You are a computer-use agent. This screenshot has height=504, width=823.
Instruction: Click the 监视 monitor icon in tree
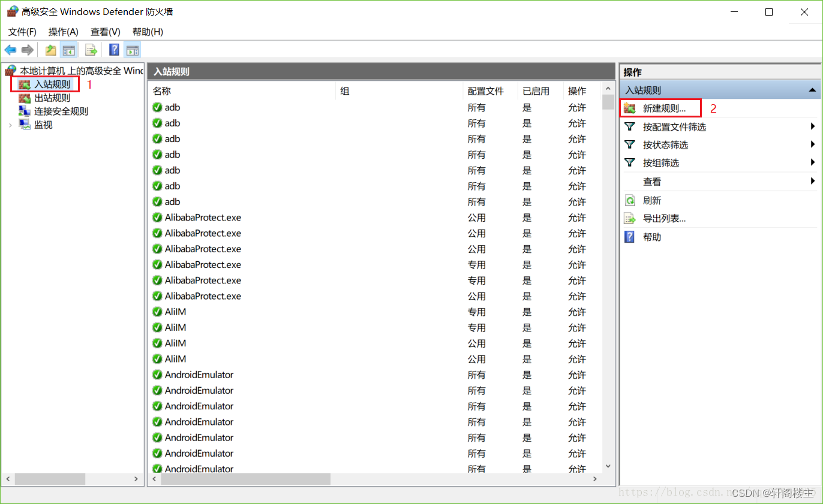tap(25, 125)
